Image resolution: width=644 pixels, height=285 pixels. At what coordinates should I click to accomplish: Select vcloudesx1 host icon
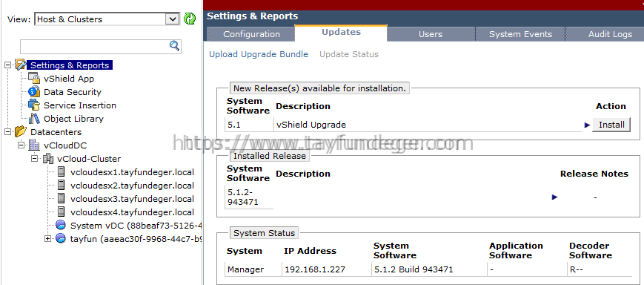coord(61,172)
